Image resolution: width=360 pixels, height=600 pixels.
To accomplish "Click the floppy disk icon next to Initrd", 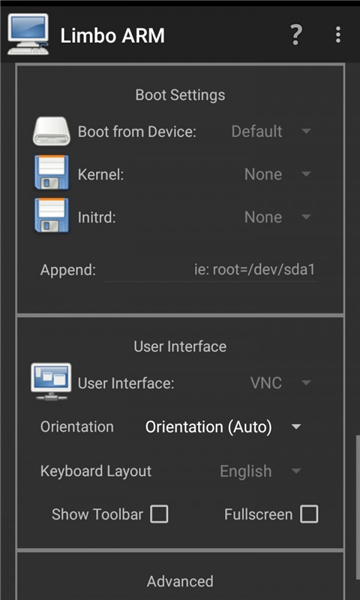I will [x=52, y=215].
